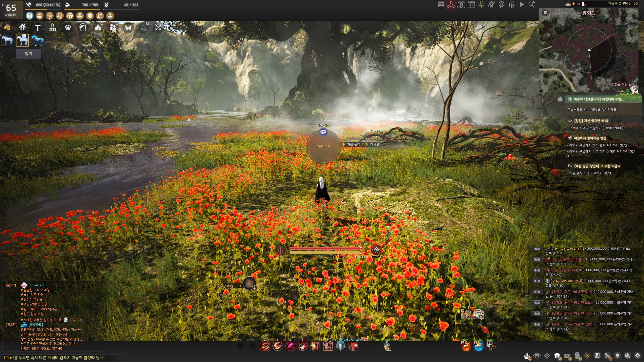This screenshot has width=644, height=362.
Task: Open the telescope icon with 4
Action: 608,356
